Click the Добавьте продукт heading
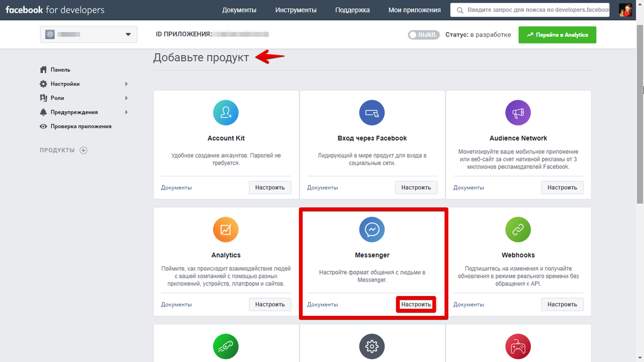This screenshot has height=362, width=644. pyautogui.click(x=201, y=57)
